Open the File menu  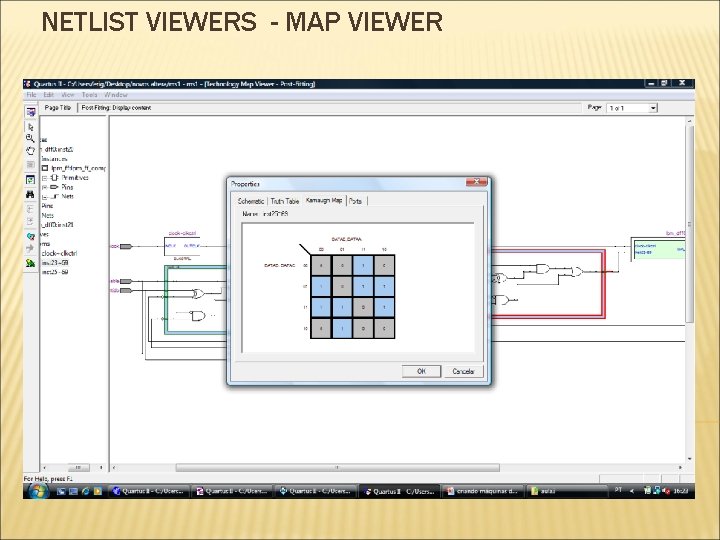coord(31,95)
